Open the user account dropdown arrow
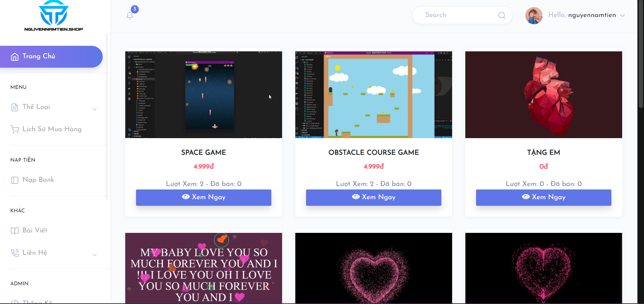644x304 pixels. coord(622,15)
